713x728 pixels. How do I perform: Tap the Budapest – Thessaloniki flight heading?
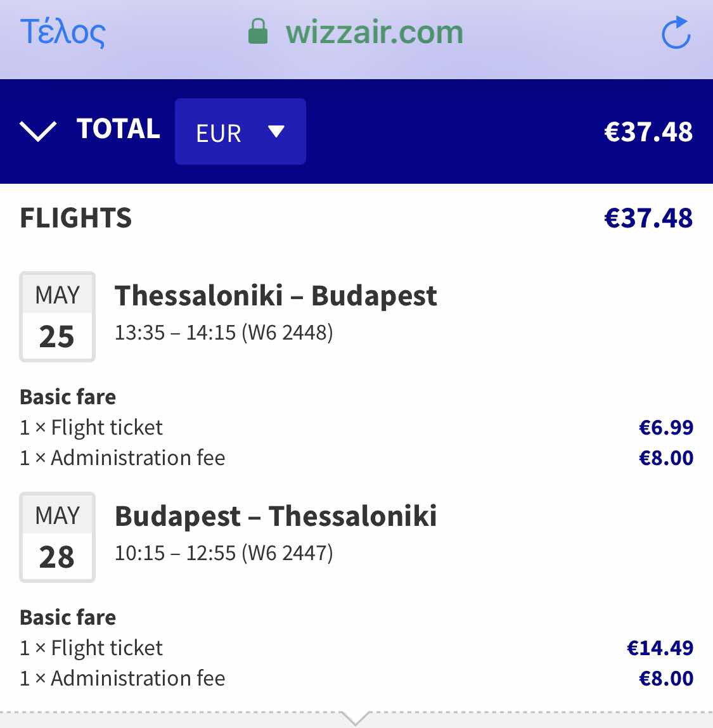(276, 516)
